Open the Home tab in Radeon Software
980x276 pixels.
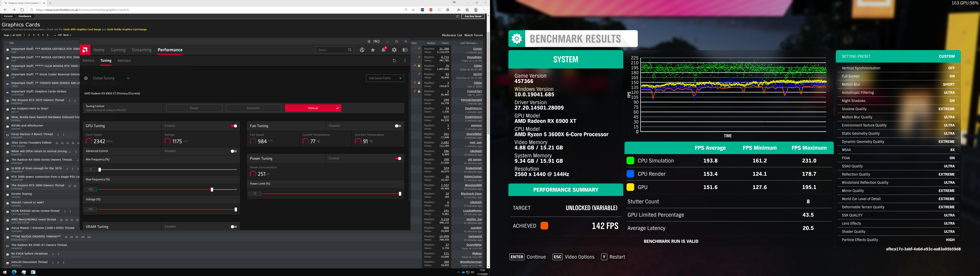coord(99,50)
